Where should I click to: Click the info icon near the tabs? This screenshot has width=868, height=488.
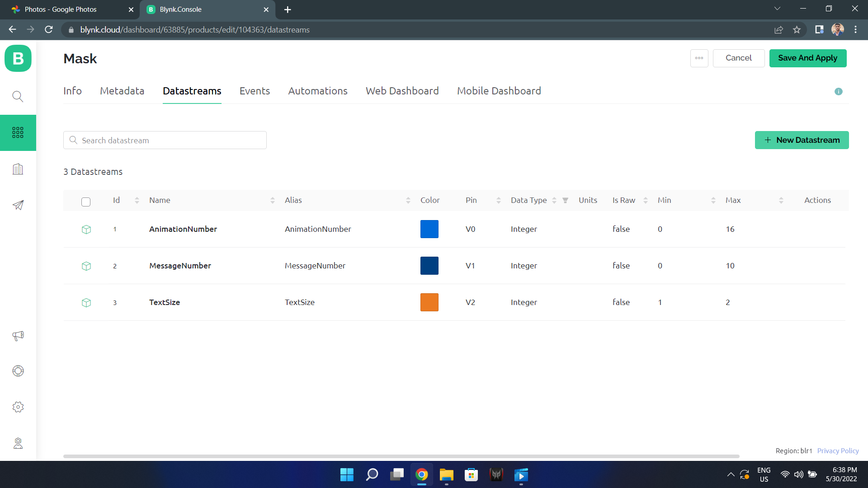838,91
